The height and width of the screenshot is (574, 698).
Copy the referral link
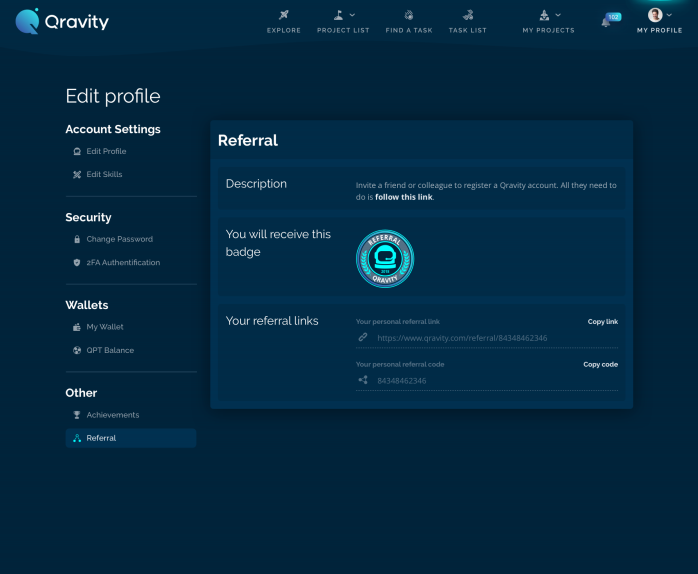(603, 322)
